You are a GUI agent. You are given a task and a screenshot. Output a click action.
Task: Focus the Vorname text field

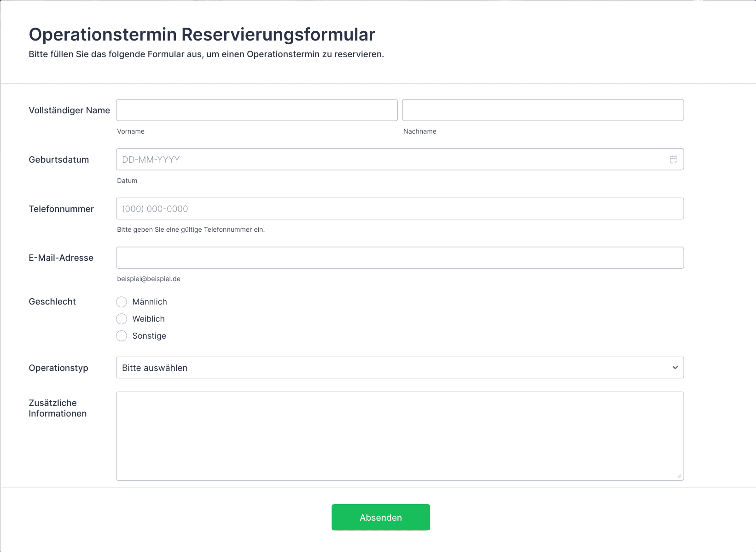(x=256, y=110)
